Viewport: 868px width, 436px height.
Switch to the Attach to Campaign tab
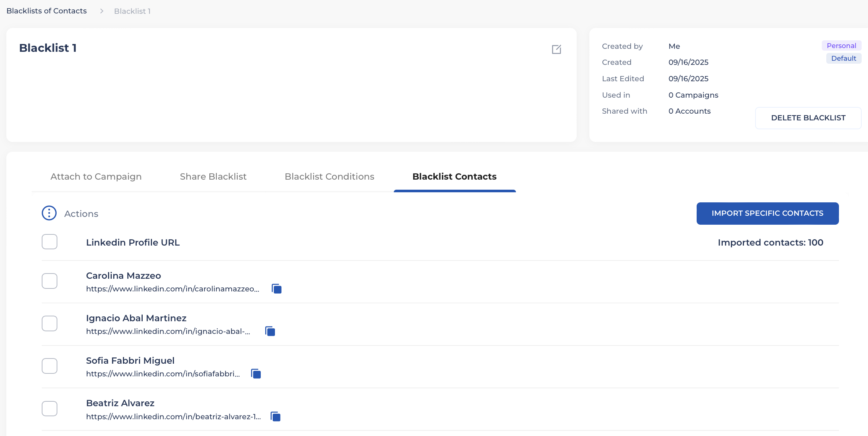(96, 177)
